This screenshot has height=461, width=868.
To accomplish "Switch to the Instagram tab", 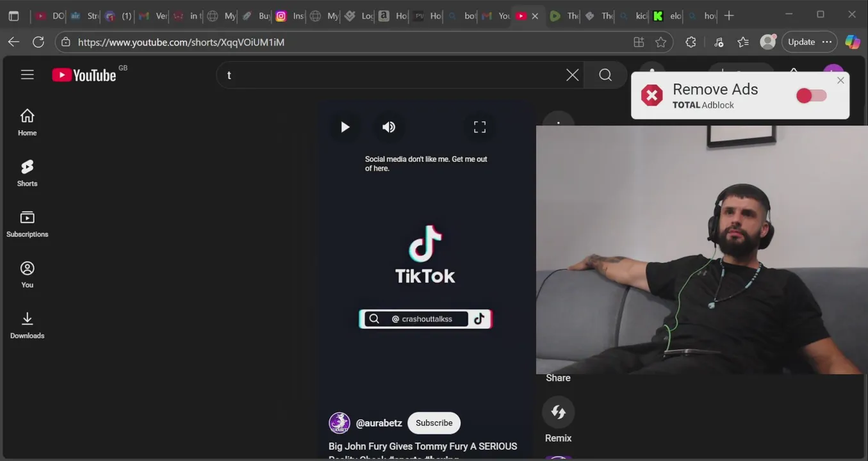I will 290,16.
